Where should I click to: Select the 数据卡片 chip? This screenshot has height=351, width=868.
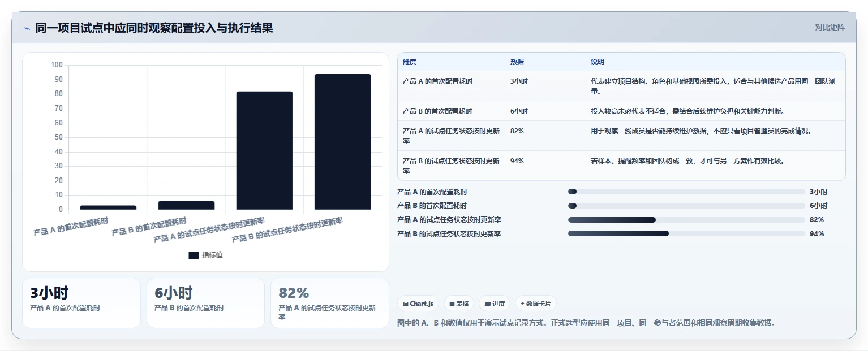(x=535, y=304)
